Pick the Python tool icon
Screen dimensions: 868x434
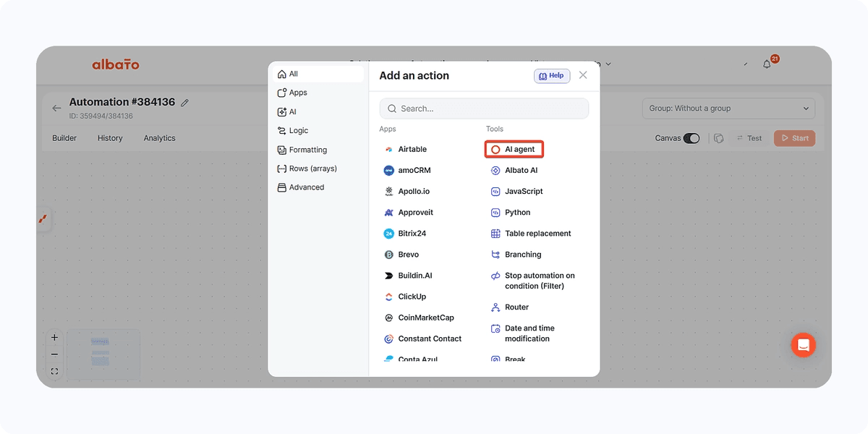(x=495, y=213)
